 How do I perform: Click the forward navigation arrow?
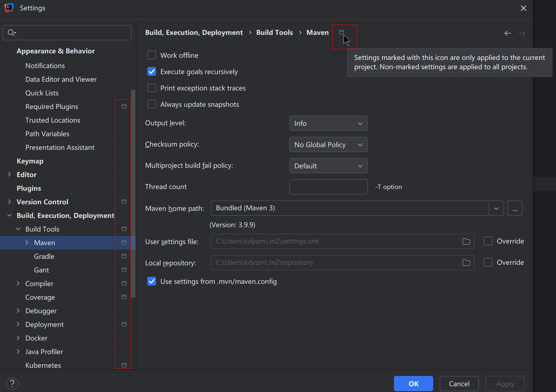(522, 33)
